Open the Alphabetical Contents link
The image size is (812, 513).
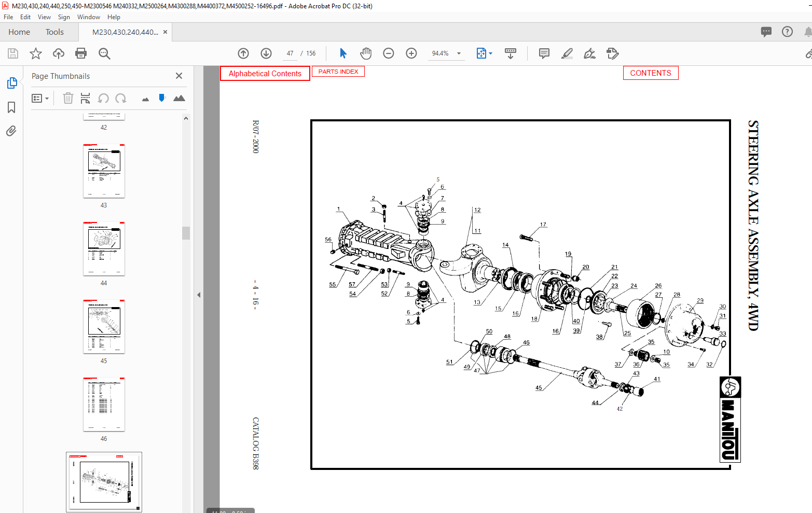pyautogui.click(x=265, y=74)
